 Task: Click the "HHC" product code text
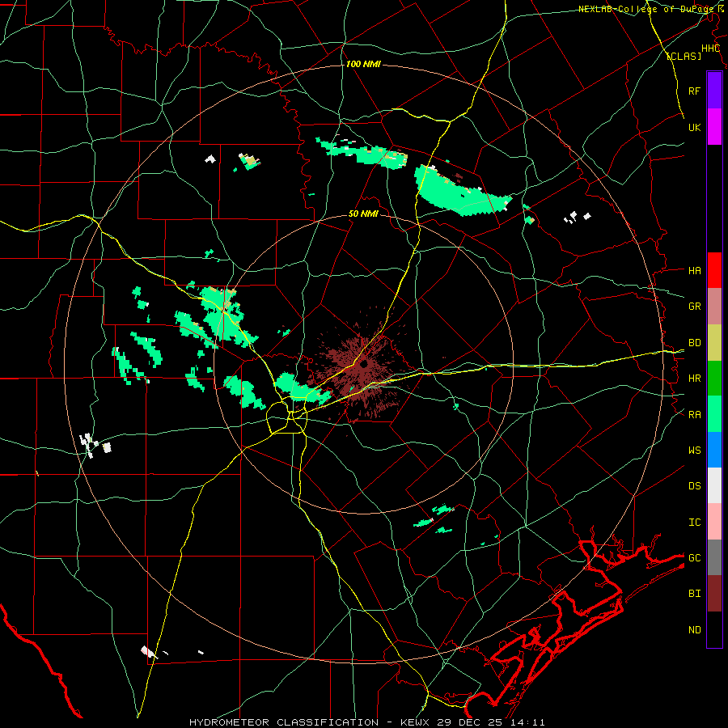tap(710, 49)
